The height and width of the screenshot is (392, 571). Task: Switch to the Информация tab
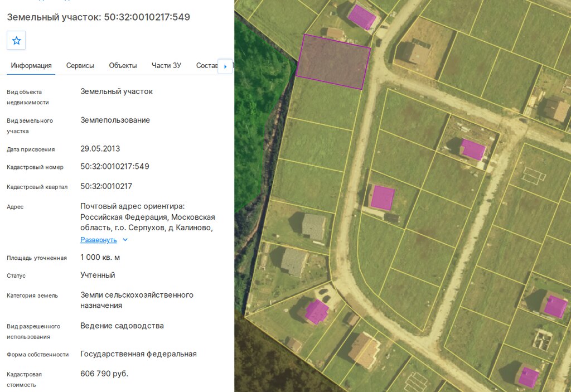coord(31,66)
